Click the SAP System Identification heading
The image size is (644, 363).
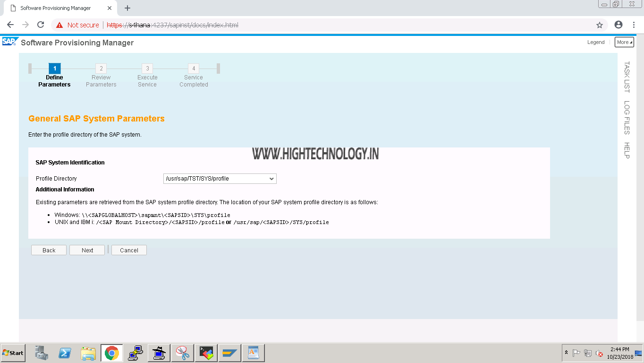[x=70, y=163]
